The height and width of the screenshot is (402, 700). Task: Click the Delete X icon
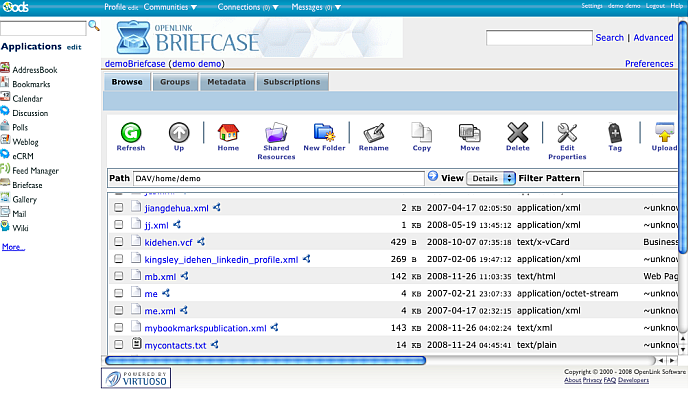(517, 133)
